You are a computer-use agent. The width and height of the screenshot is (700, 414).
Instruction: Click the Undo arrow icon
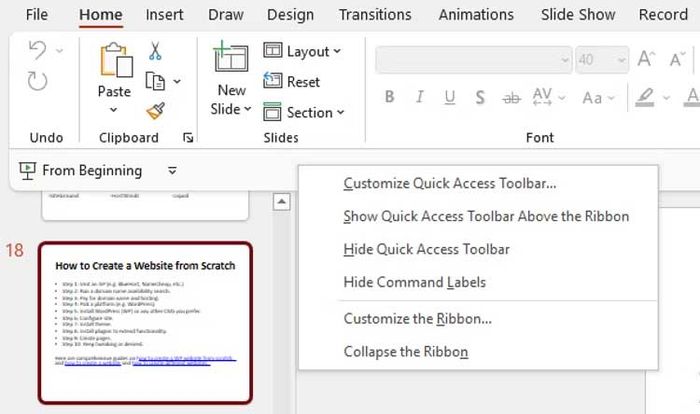click(37, 50)
